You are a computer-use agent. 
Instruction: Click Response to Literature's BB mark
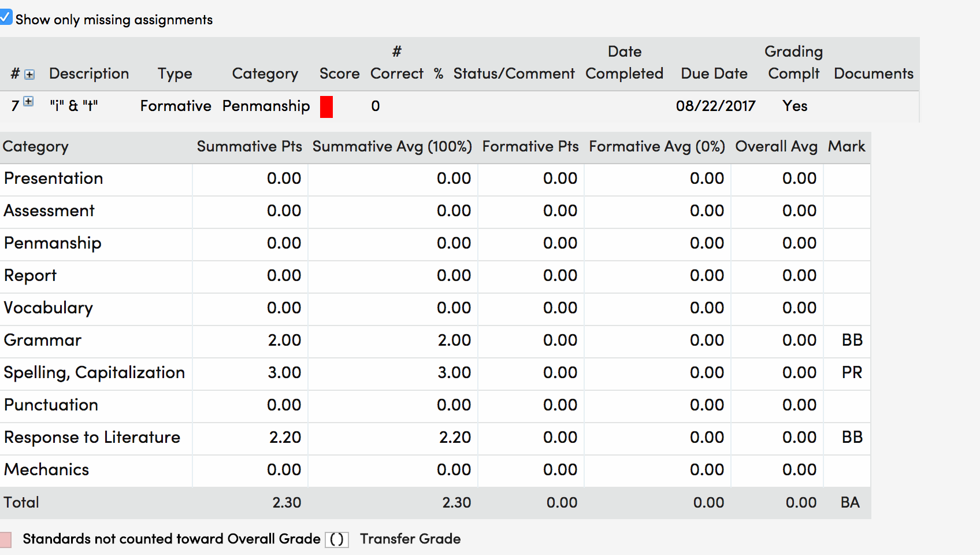click(852, 437)
